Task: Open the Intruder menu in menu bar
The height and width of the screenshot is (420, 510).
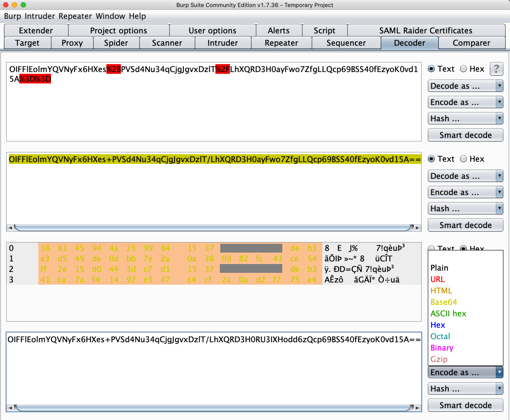Action: tap(40, 16)
